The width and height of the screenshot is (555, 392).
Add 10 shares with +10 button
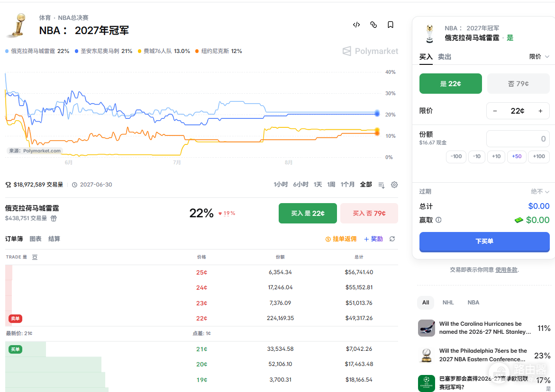coord(496,156)
